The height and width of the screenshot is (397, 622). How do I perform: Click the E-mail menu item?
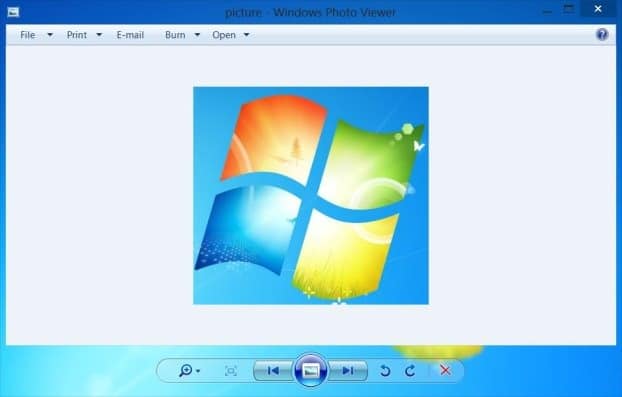[130, 35]
